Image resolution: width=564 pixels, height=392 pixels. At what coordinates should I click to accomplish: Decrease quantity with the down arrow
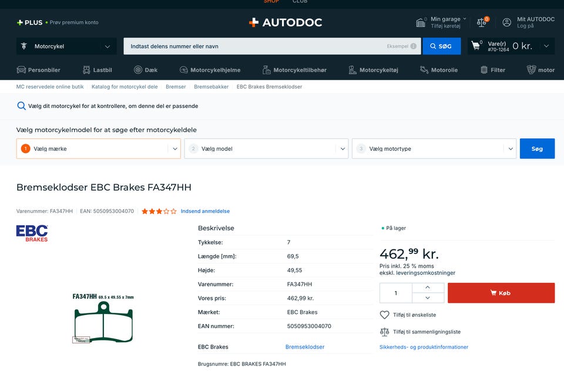[428, 298]
